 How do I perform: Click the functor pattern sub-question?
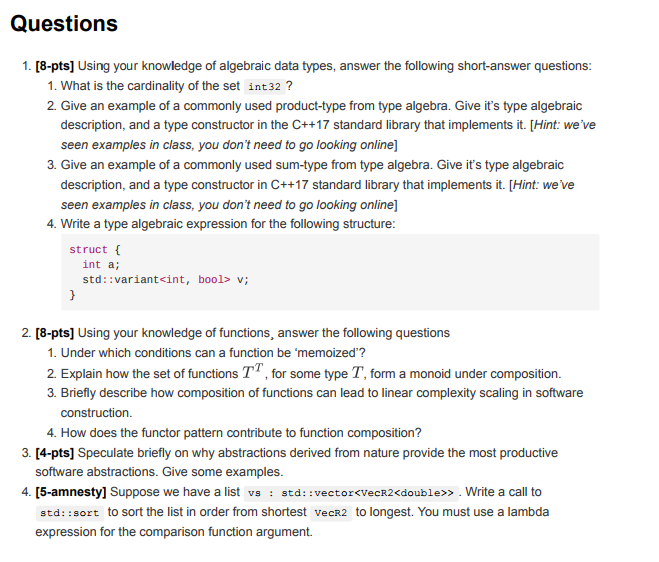click(240, 433)
